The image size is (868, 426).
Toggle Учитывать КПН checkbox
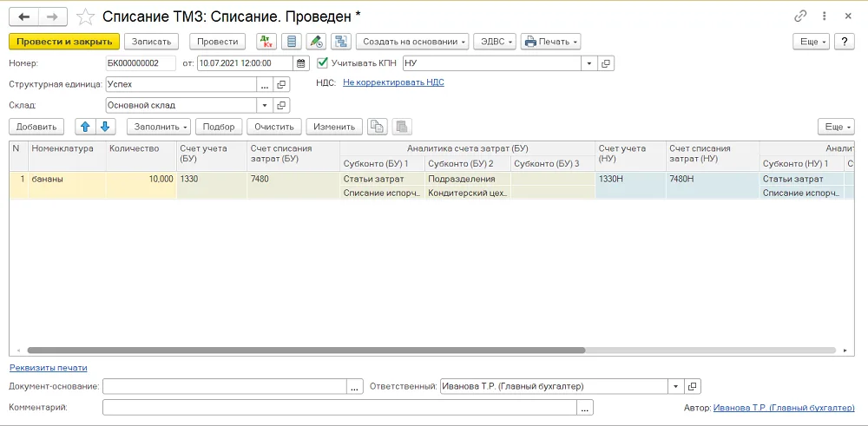click(x=322, y=63)
